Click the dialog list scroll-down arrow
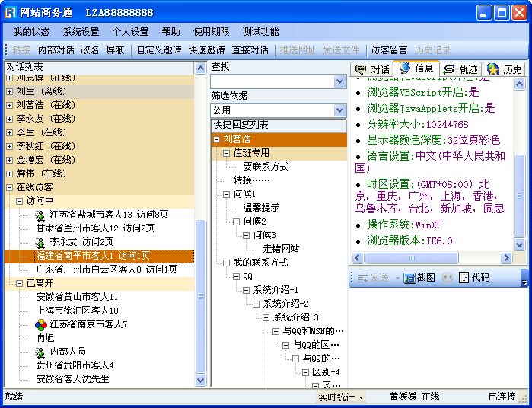This screenshot has width=532, height=408. pos(200,380)
